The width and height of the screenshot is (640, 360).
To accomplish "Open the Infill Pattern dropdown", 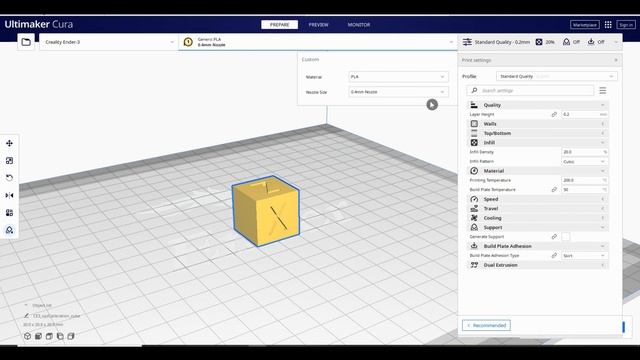I will (584, 162).
